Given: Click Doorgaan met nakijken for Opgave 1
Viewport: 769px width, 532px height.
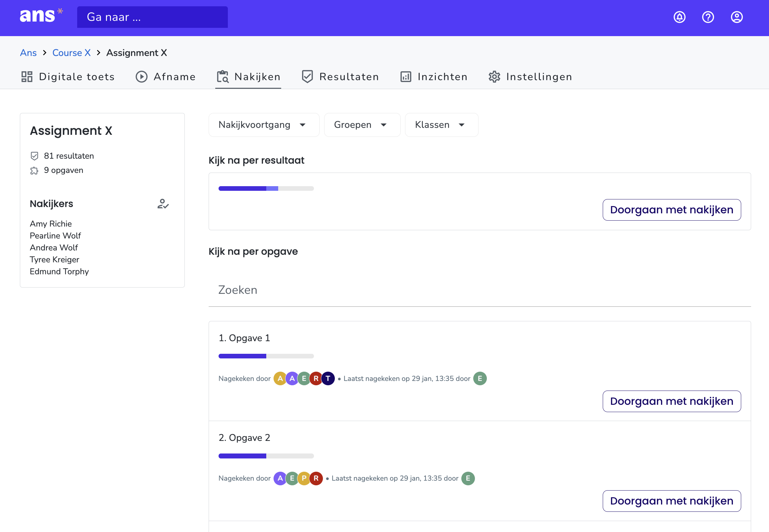Looking at the screenshot, I should [x=671, y=401].
